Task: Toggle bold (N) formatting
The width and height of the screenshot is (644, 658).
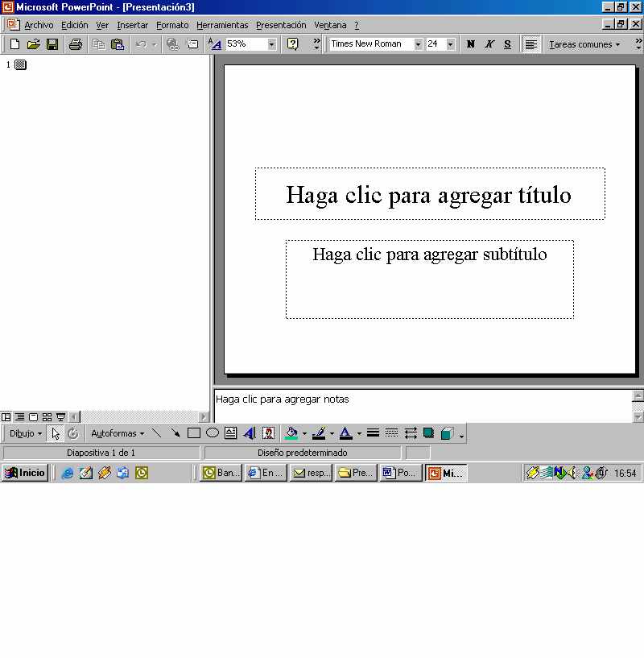Action: (471, 44)
